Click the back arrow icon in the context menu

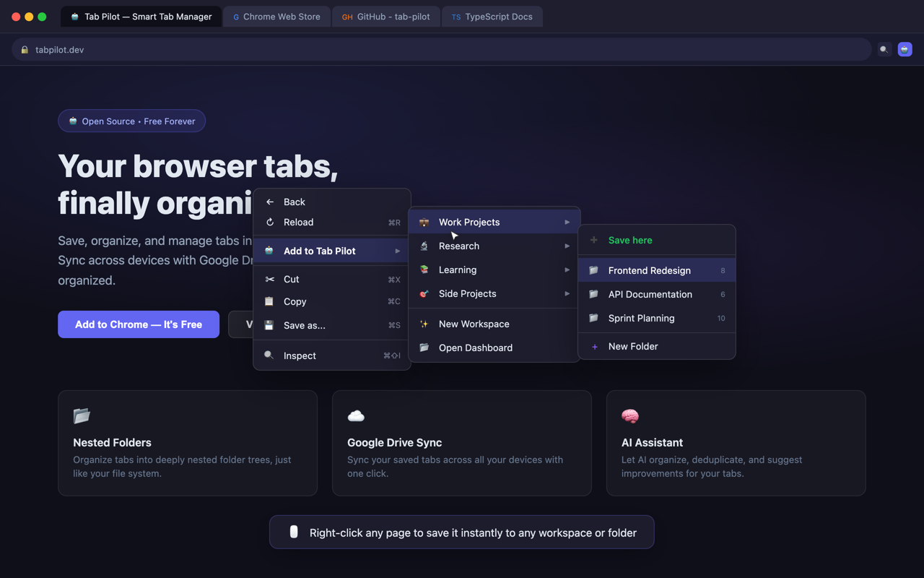click(269, 202)
